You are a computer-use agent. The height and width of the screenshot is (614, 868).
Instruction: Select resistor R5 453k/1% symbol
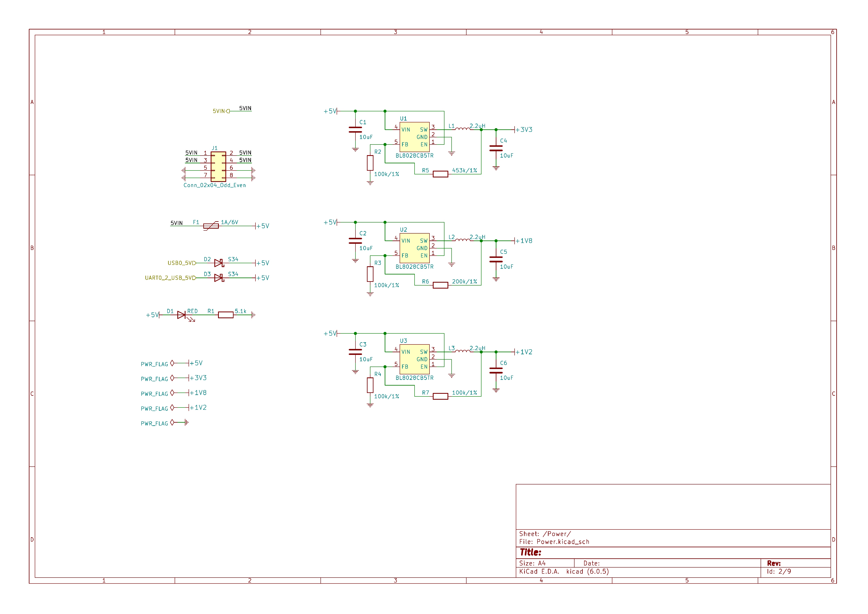click(440, 174)
